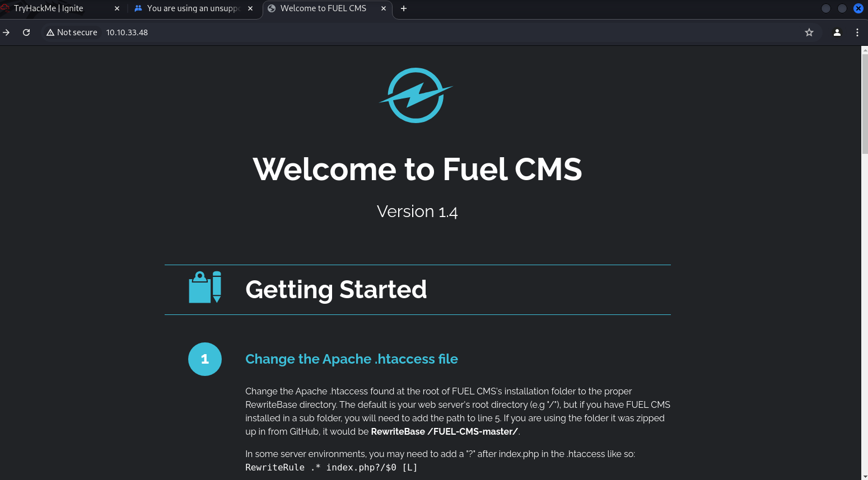The image size is (868, 480).
Task: Go forward using the arrow button
Action: 6,32
